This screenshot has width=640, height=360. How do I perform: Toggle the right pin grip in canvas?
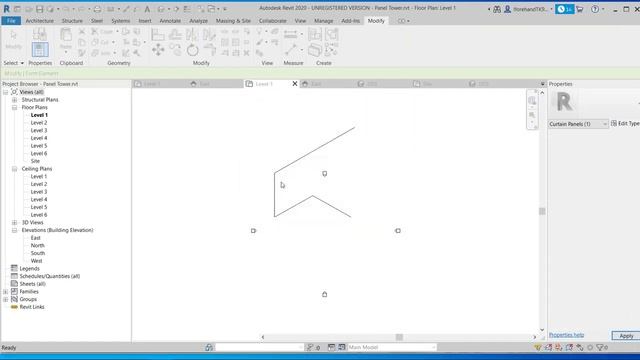[398, 231]
